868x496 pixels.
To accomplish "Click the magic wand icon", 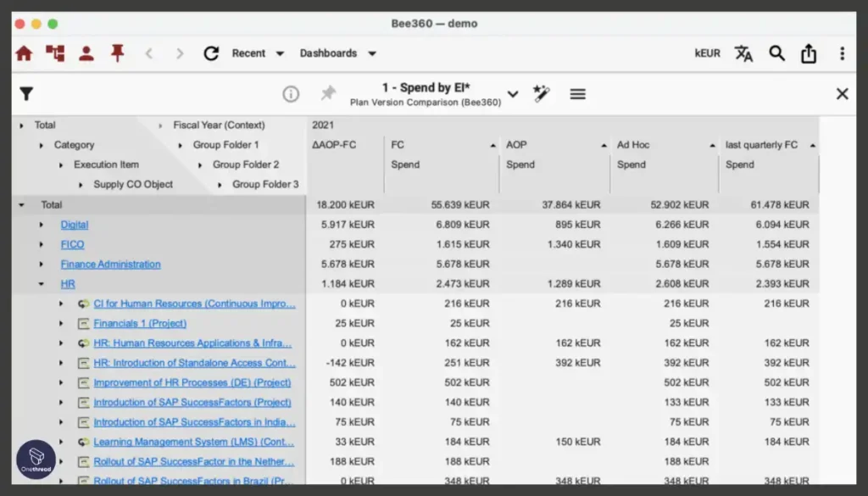I will coord(542,93).
